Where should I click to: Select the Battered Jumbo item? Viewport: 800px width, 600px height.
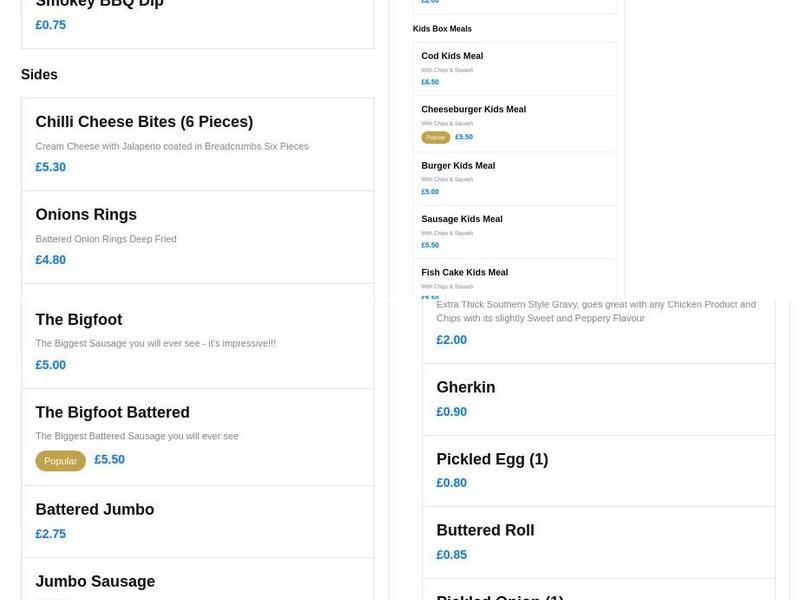point(95,510)
